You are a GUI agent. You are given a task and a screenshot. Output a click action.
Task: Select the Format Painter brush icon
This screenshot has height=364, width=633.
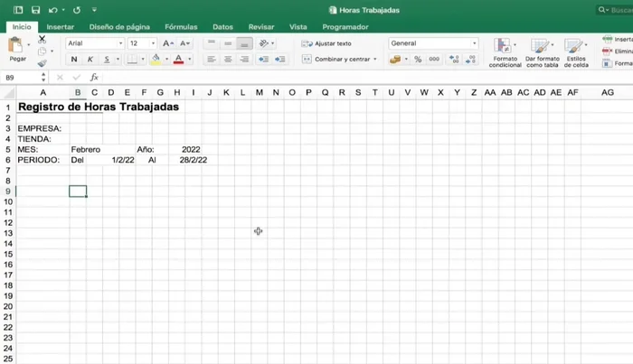coord(42,63)
